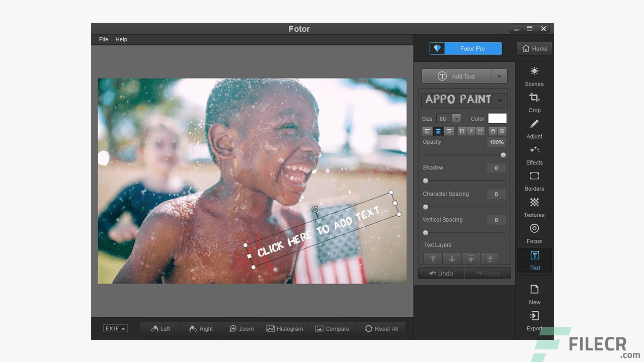Image resolution: width=644 pixels, height=362 pixels.
Task: Select the Focus tool
Action: (x=534, y=234)
